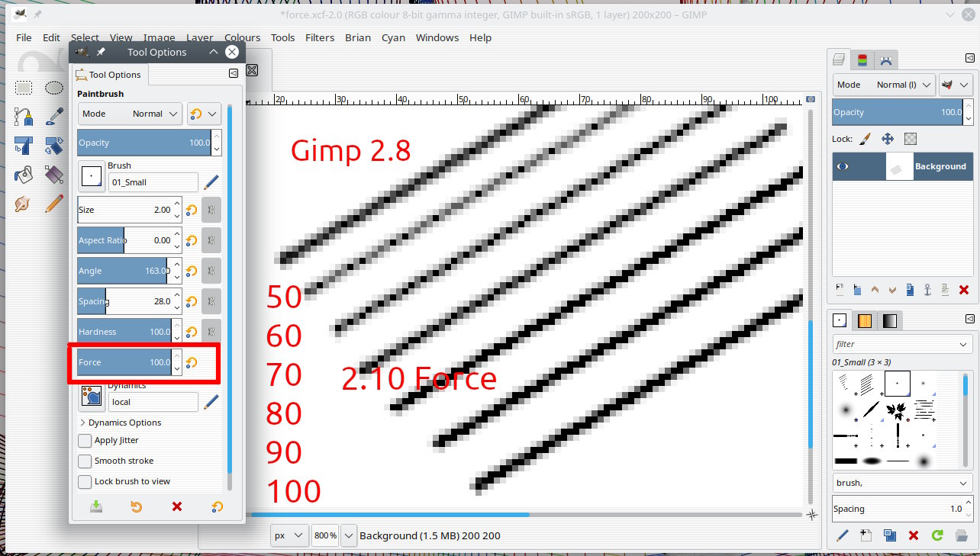980x556 pixels.
Task: Open the File menu
Action: tap(24, 37)
